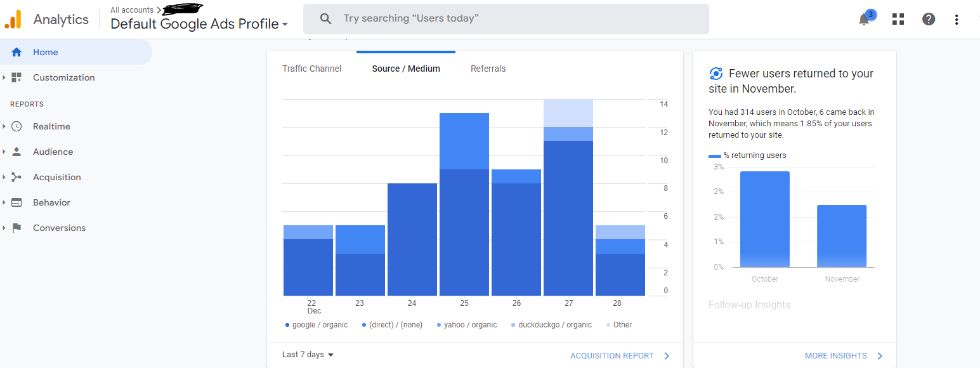Switch to the Referrals tab
Screen dimensions: 980x368
pos(488,69)
